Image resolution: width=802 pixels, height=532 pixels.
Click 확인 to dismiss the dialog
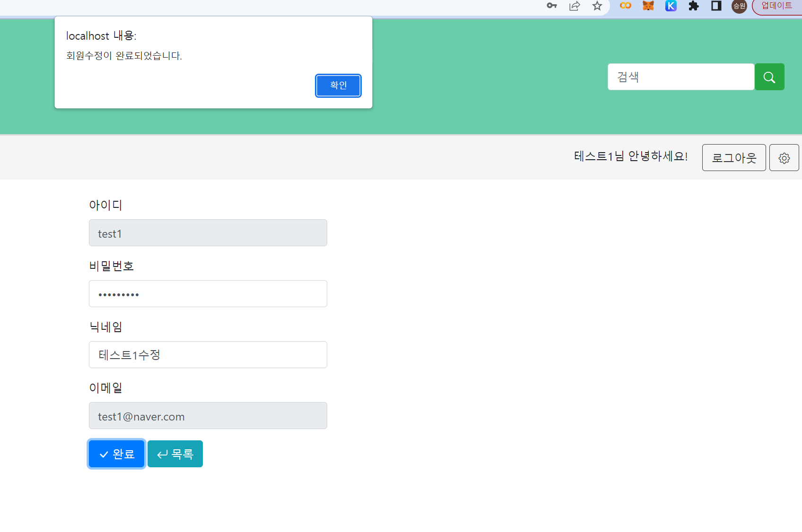[x=338, y=86]
